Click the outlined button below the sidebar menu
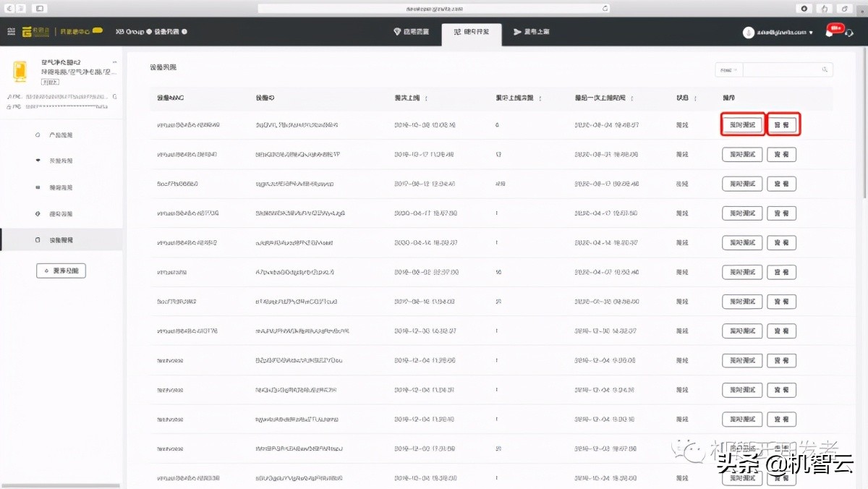868x489 pixels. (x=61, y=271)
